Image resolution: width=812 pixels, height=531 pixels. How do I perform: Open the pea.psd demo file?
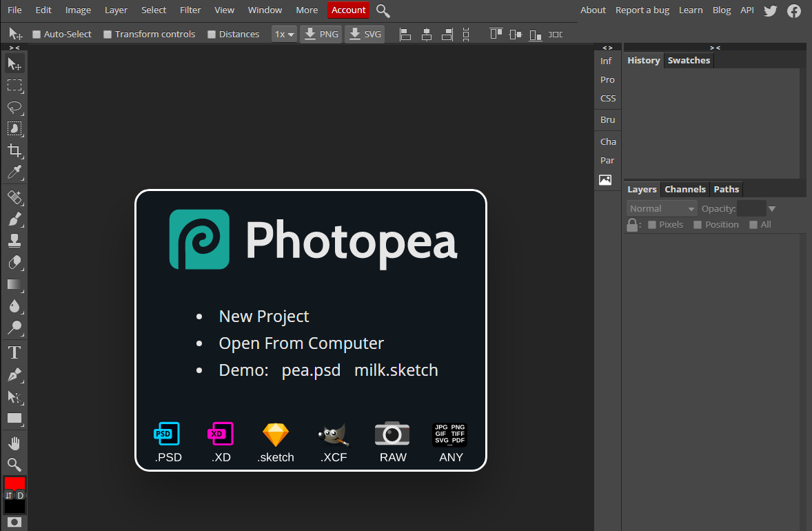tap(312, 370)
